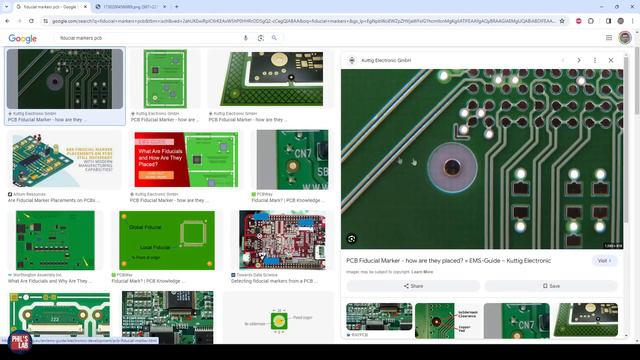640x360 pixels.
Task: Go to the Google logo homepage
Action: (23, 38)
